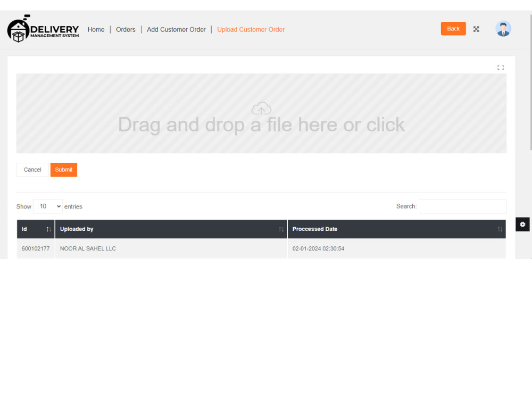Click the orange Back button
532x399 pixels.
tap(453, 29)
